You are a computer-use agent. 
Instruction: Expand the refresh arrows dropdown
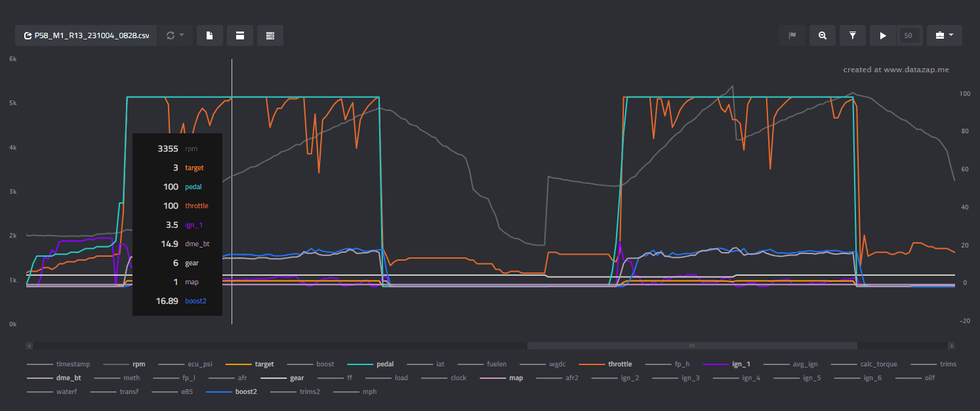click(175, 35)
